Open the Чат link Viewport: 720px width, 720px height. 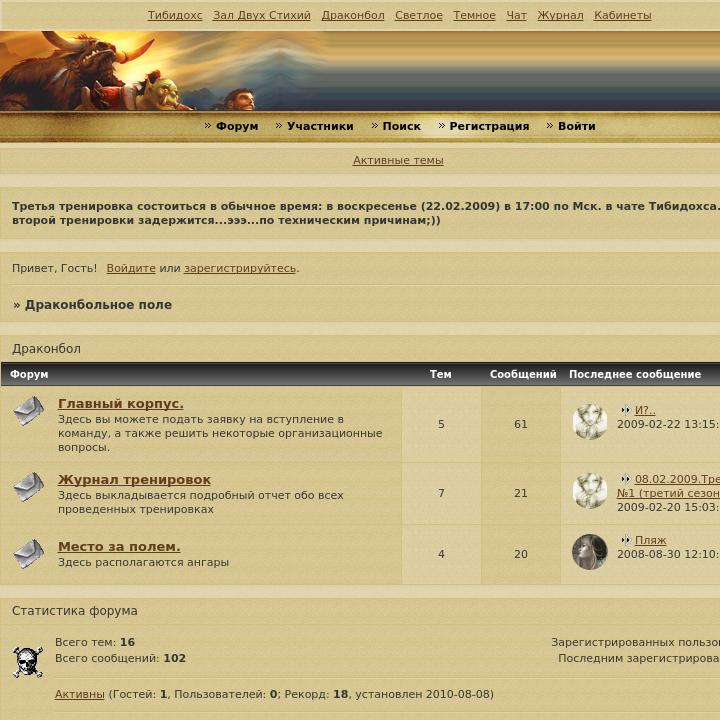517,16
